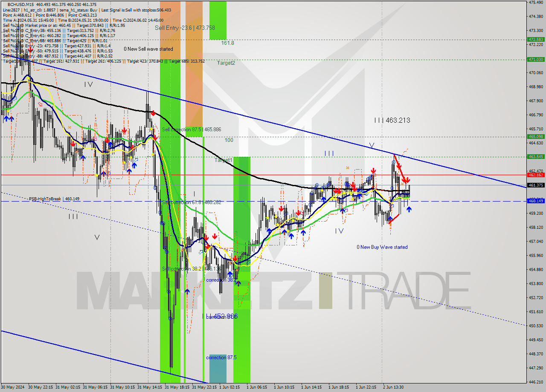
Task: Select the "Target2" label
Action: [x=226, y=63]
